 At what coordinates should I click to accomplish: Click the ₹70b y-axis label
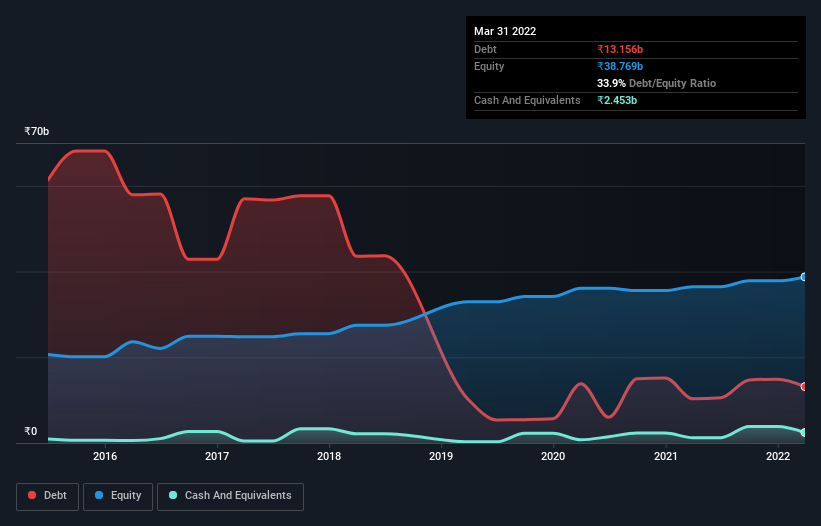click(37, 131)
